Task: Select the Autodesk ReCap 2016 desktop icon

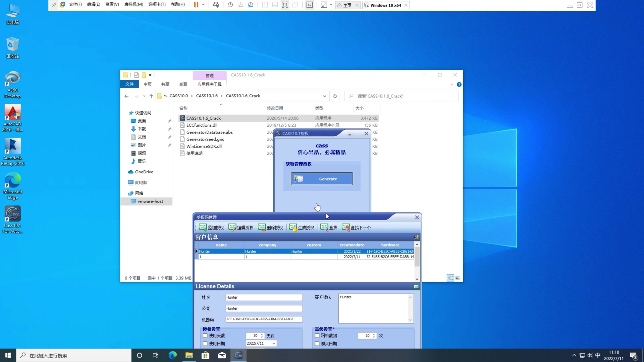Action: [13, 152]
